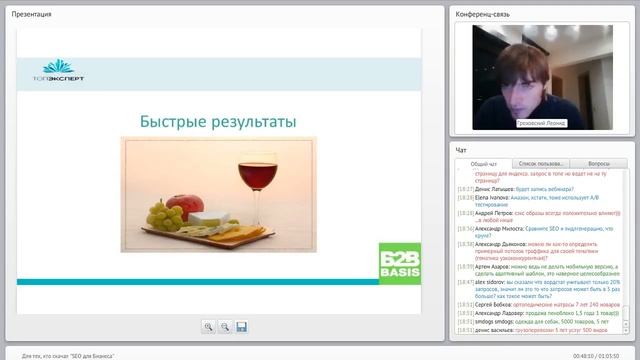The height and width of the screenshot is (360, 640).
Task: Click the slide title Быстрые результаты
Action: pyautogui.click(x=218, y=122)
